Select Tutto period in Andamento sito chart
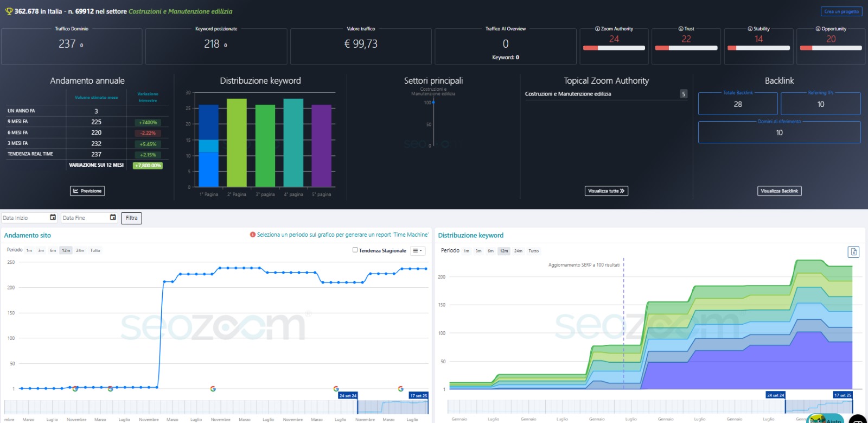 pyautogui.click(x=95, y=250)
